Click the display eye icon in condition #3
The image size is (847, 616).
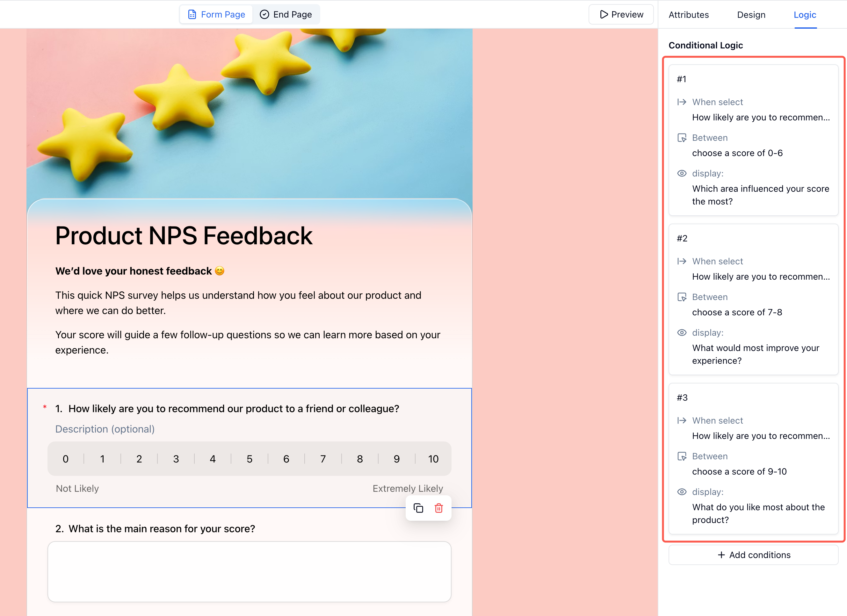coord(682,492)
